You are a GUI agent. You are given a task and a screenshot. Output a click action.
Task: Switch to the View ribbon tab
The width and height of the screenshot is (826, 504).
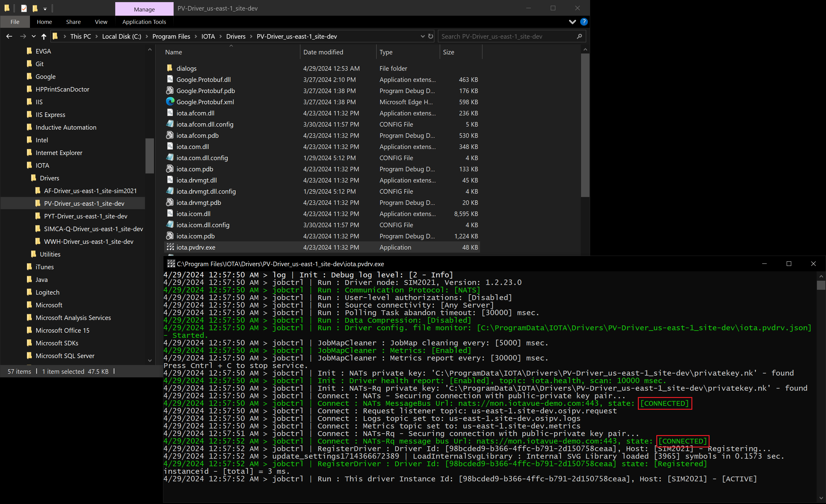pos(101,22)
